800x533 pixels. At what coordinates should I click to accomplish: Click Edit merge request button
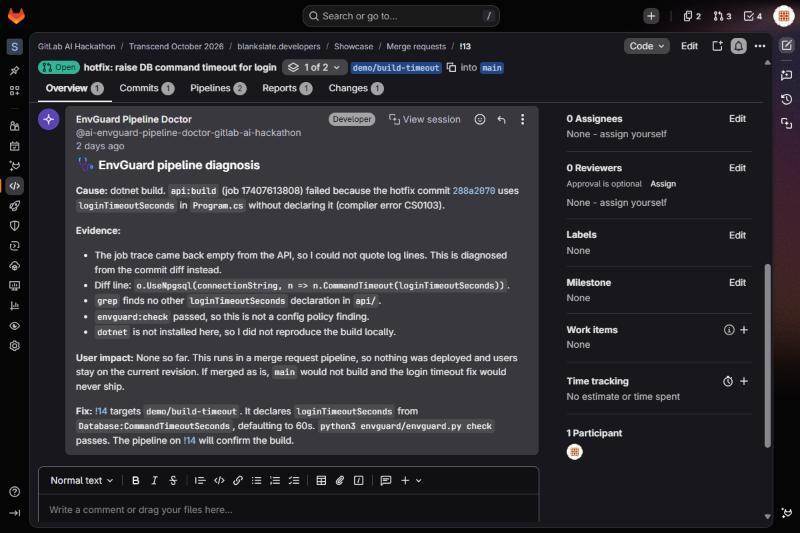pyautogui.click(x=689, y=46)
